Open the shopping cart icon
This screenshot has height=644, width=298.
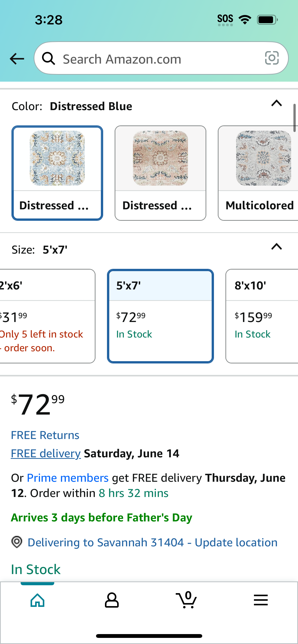(186, 600)
